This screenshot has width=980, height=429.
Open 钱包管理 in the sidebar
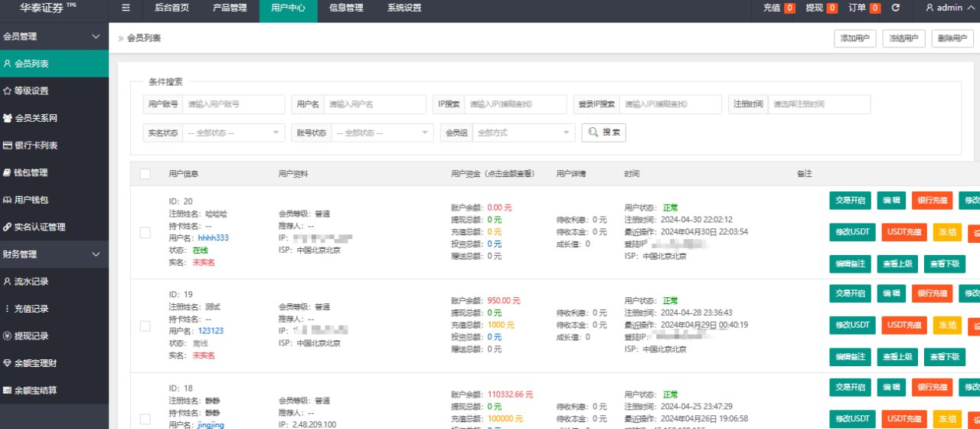point(31,173)
